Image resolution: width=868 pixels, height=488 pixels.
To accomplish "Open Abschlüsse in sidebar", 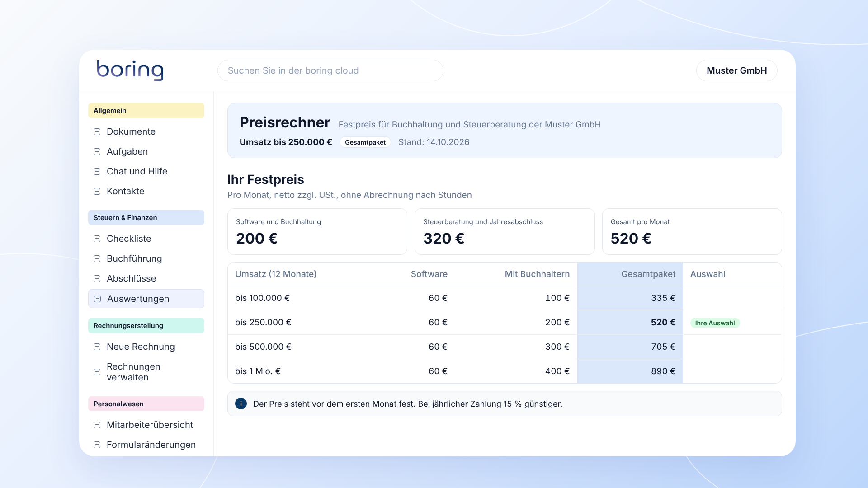I will pos(146,278).
